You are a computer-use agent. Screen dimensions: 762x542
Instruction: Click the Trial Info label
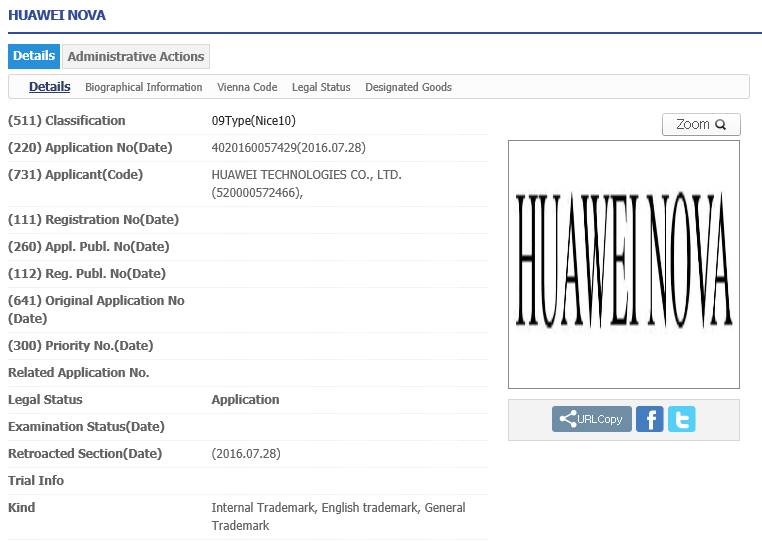[36, 481]
